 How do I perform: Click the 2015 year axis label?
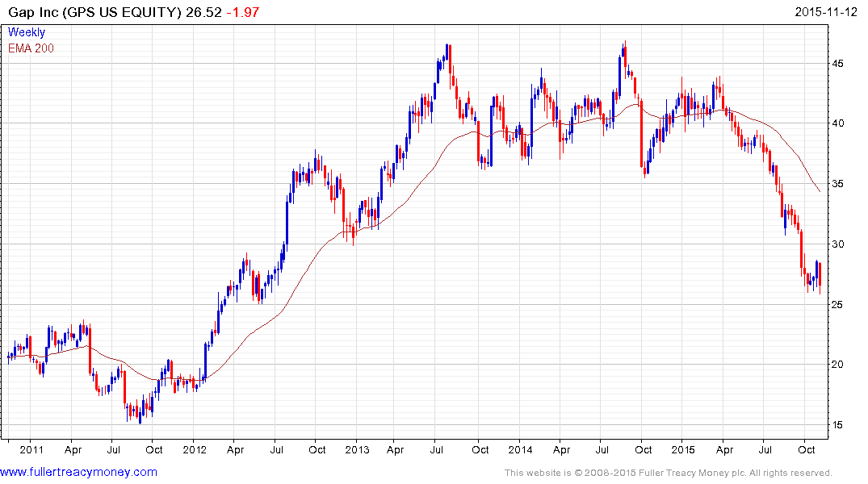tap(683, 449)
